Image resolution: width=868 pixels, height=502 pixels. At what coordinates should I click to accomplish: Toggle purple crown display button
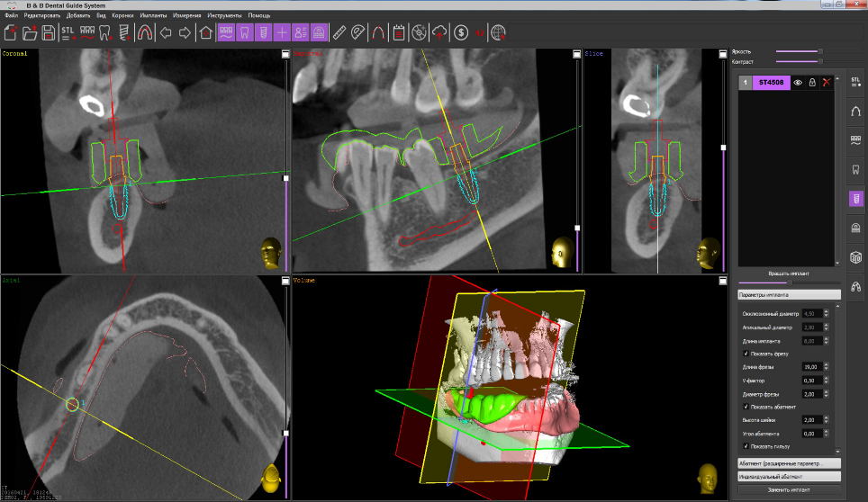point(245,32)
